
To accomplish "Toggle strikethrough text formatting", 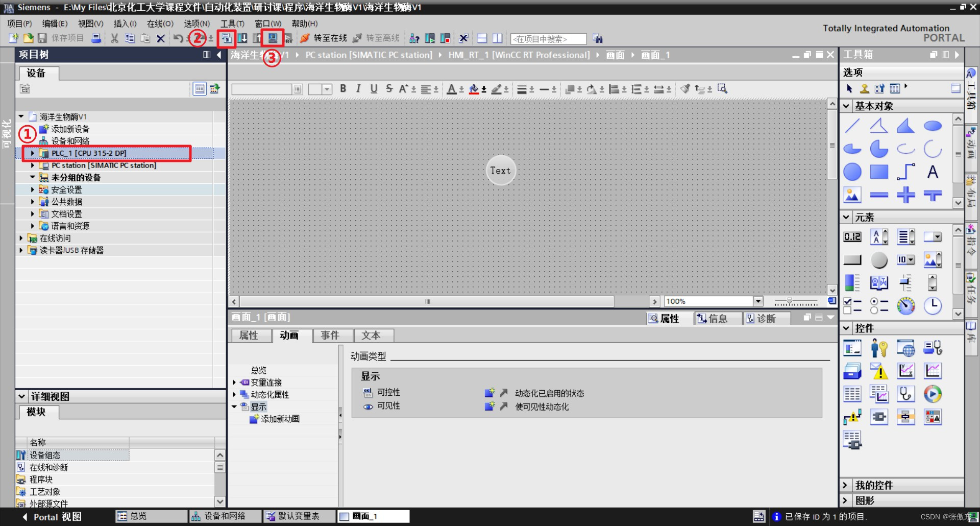I will click(x=389, y=89).
